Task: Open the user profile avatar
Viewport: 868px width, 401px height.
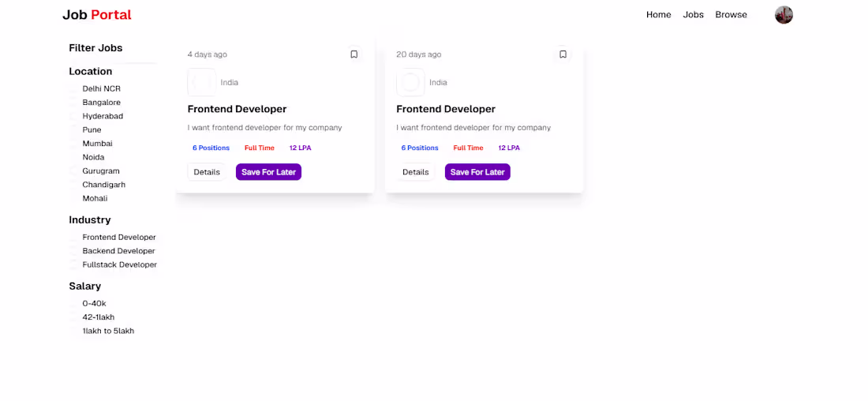Action: [784, 15]
